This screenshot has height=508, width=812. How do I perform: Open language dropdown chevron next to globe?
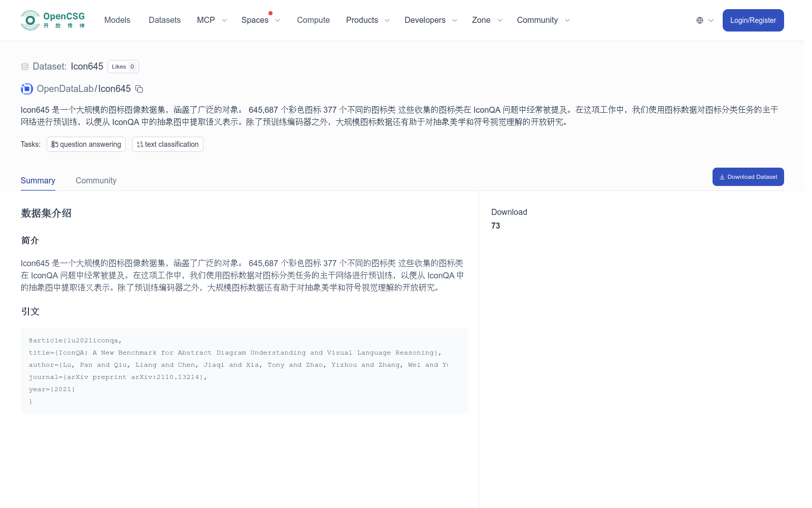pos(711,20)
